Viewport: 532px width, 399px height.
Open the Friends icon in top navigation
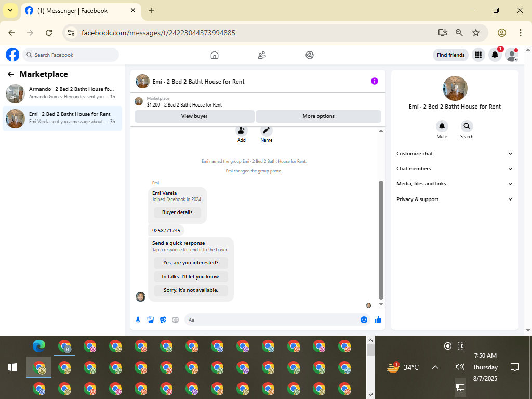(262, 55)
